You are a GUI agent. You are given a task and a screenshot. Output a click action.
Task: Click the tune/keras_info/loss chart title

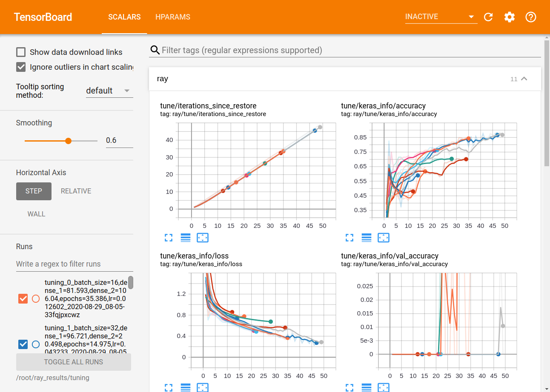[x=194, y=256]
